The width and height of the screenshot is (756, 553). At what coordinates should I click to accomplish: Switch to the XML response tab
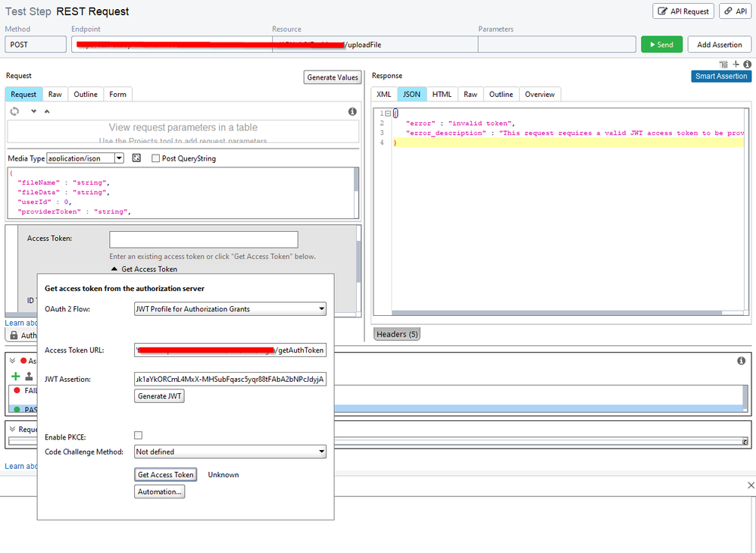click(x=384, y=94)
